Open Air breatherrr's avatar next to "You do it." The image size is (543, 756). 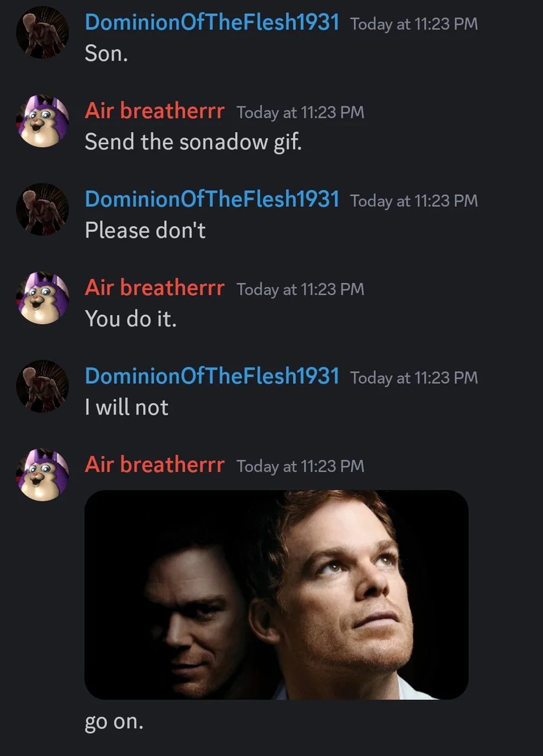42,298
